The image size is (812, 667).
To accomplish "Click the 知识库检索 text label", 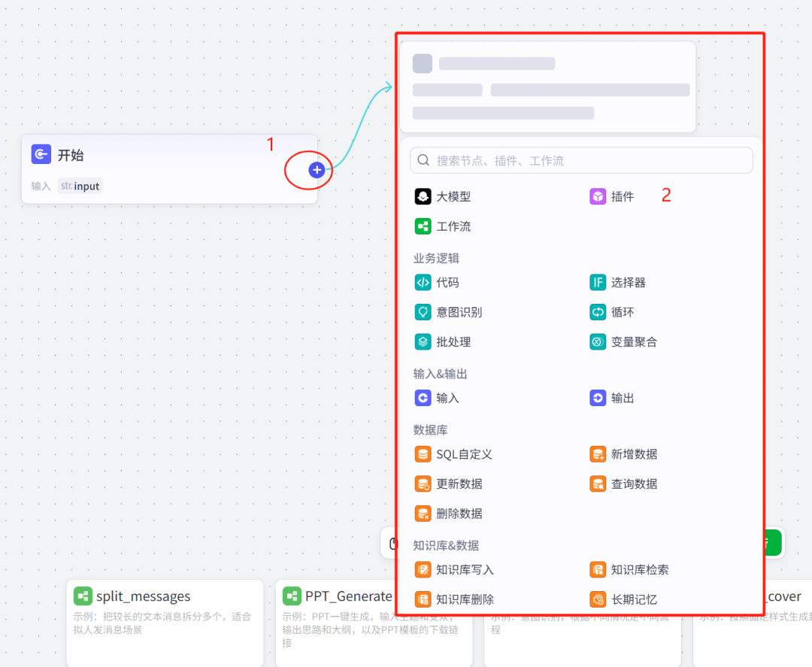I will click(640, 570).
